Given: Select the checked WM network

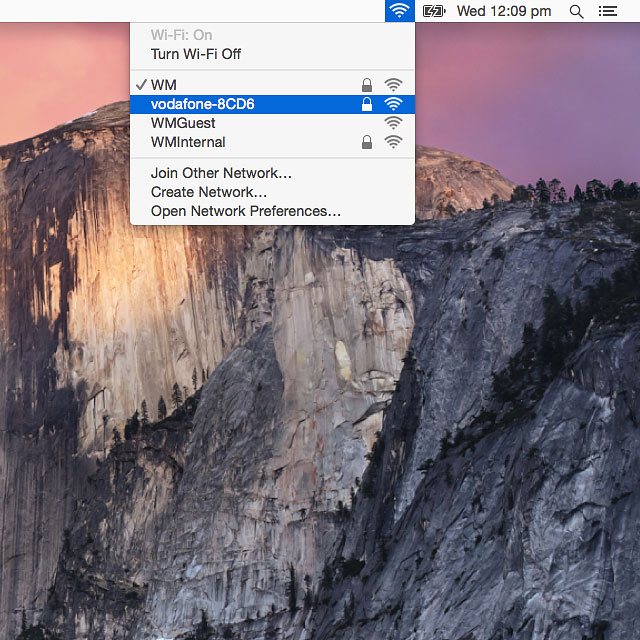Looking at the screenshot, I should click(x=272, y=85).
